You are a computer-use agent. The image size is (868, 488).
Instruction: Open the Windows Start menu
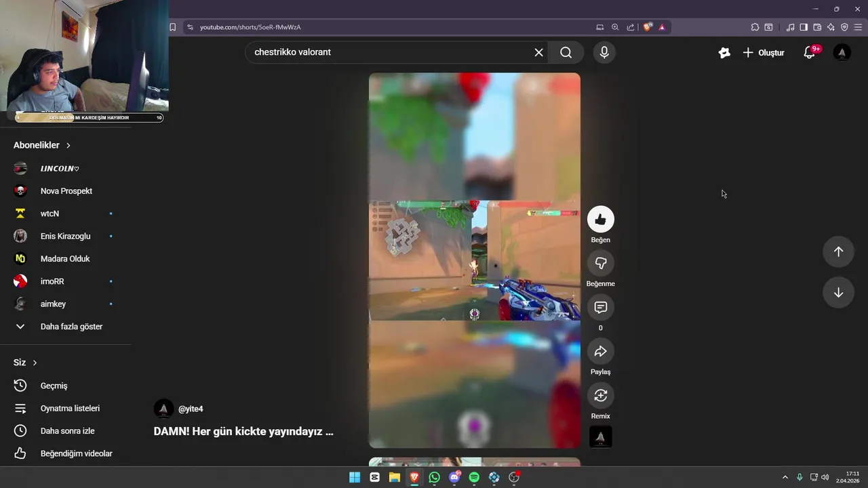point(355,477)
